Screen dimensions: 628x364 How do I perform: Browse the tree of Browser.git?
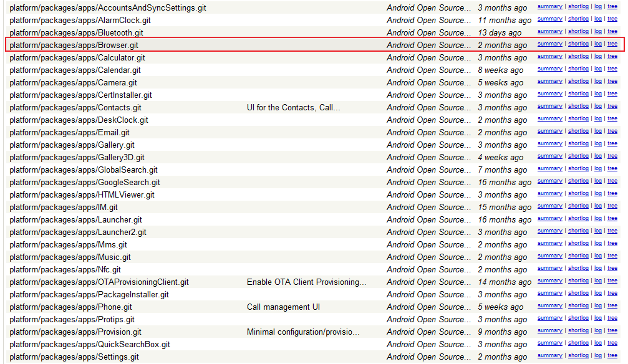612,44
